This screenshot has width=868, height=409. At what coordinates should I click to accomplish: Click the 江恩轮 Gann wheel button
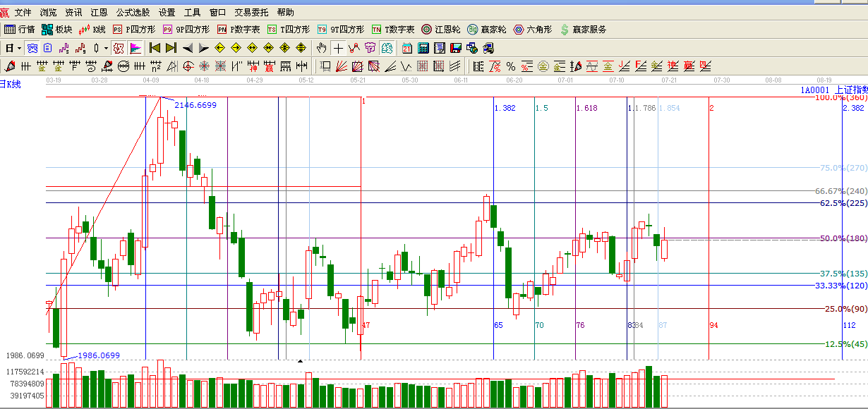click(441, 30)
